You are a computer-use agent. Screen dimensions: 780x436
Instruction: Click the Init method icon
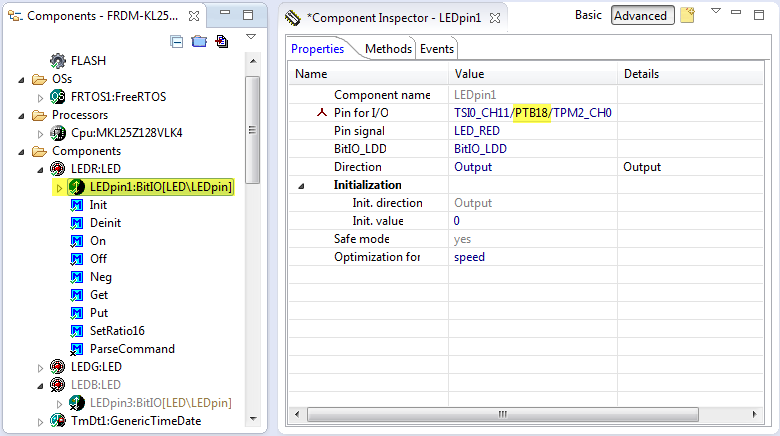pyautogui.click(x=77, y=205)
